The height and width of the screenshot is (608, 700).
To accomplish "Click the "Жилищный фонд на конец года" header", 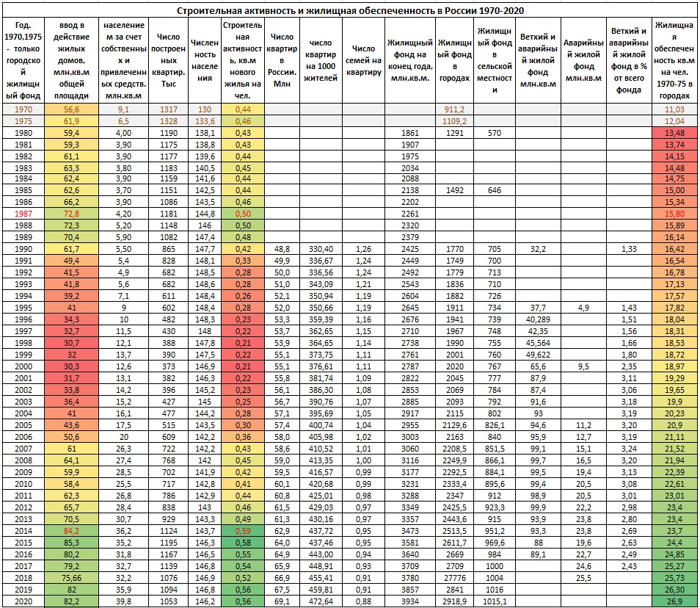I will click(x=410, y=61).
